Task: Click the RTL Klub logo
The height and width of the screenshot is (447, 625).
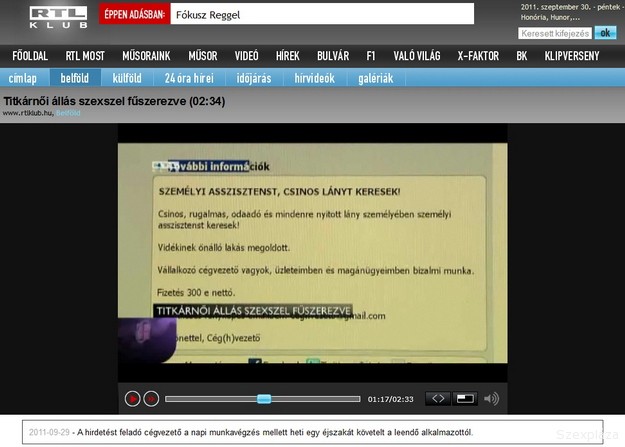Action: tap(58, 17)
